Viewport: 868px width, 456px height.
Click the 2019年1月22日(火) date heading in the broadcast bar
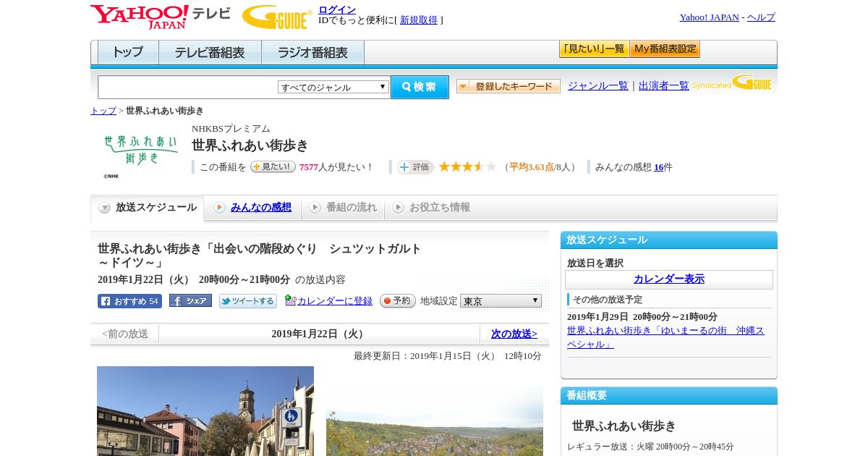coord(320,334)
